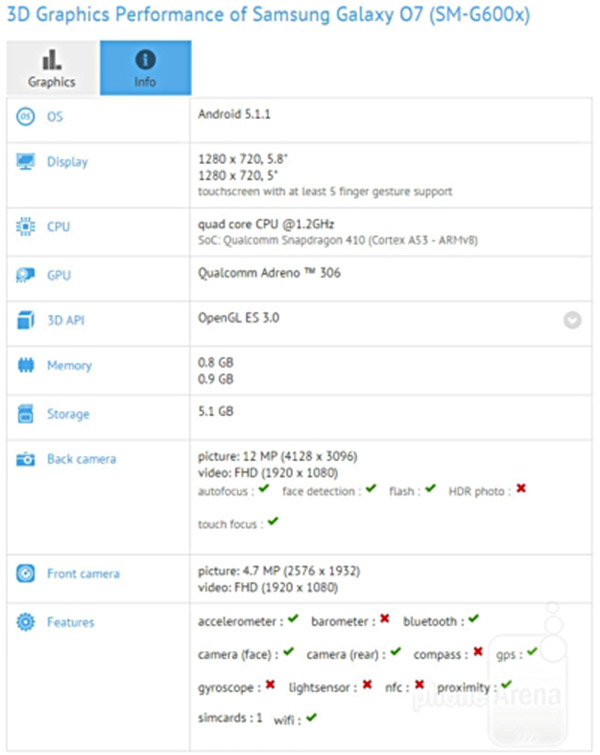The image size is (600, 755).
Task: Click the HDR photo red cross
Action: [x=521, y=489]
